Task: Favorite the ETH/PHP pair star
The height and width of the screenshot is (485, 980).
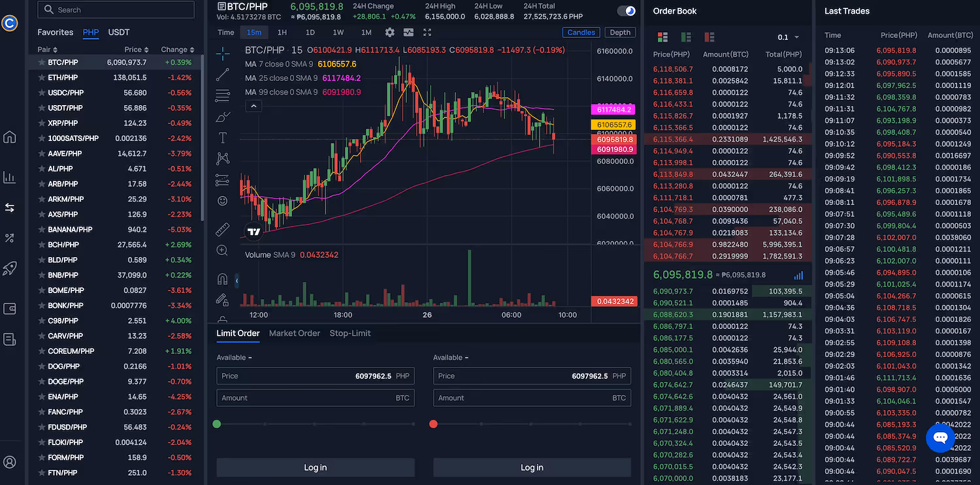Action: point(41,78)
